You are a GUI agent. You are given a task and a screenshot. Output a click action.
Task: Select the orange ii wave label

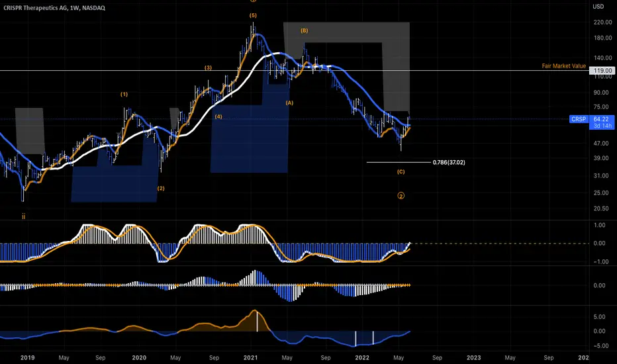click(24, 216)
